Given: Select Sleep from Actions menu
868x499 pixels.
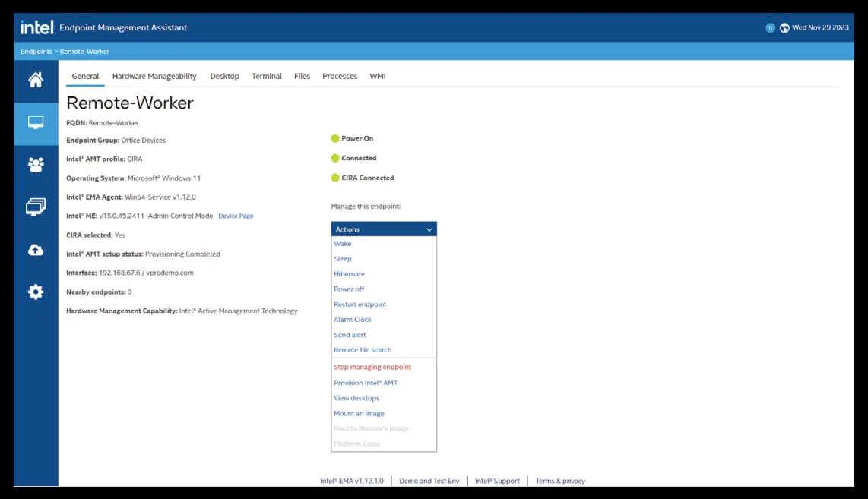Looking at the screenshot, I should coord(343,259).
